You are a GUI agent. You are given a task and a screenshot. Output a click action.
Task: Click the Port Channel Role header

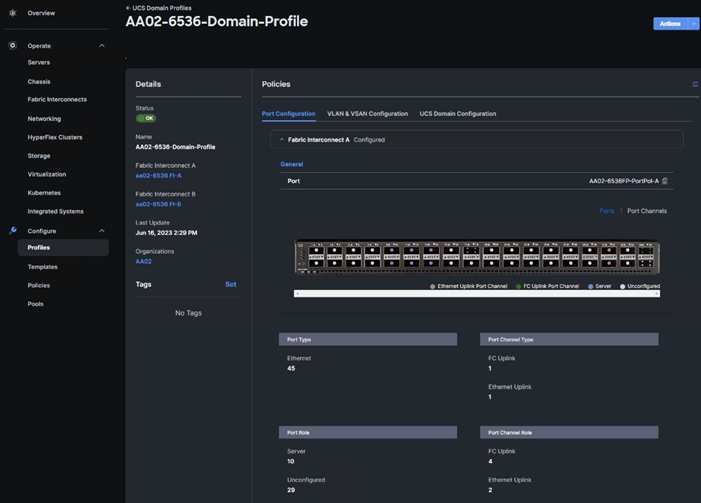click(x=569, y=432)
